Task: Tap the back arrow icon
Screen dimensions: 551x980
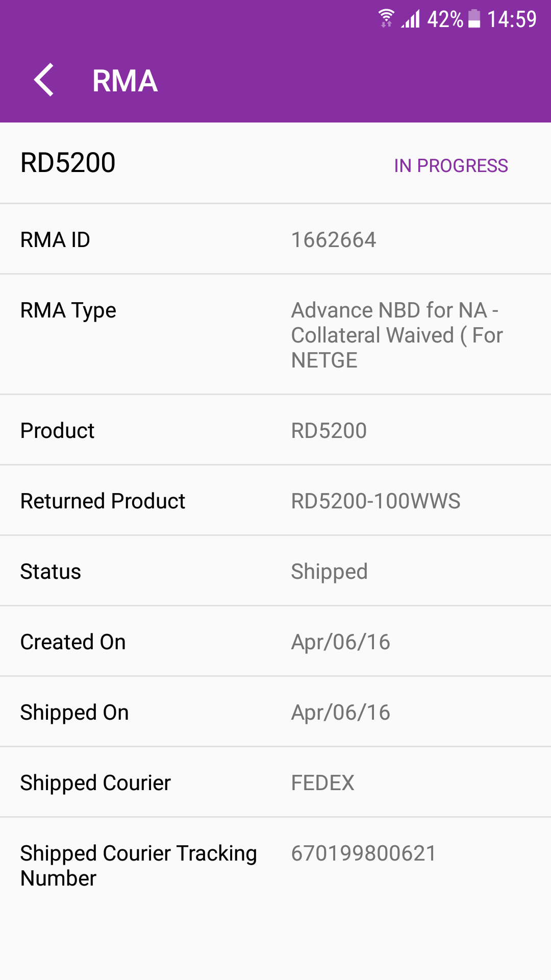Action: coord(44,80)
